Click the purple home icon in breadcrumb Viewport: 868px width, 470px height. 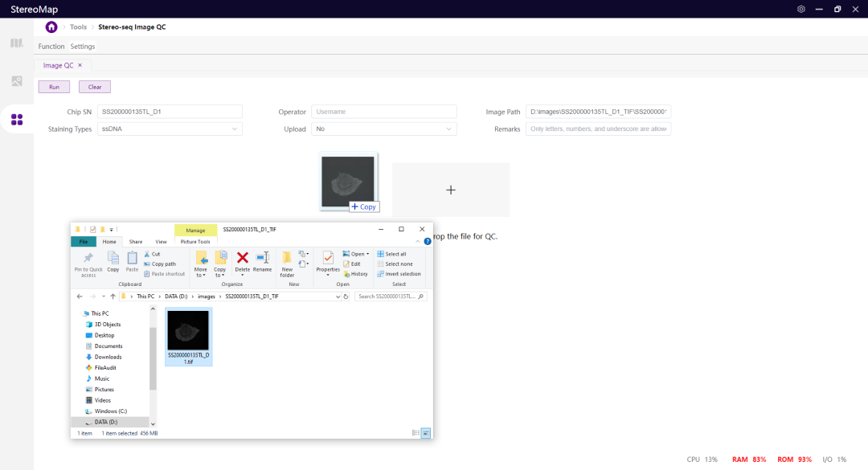(51, 27)
